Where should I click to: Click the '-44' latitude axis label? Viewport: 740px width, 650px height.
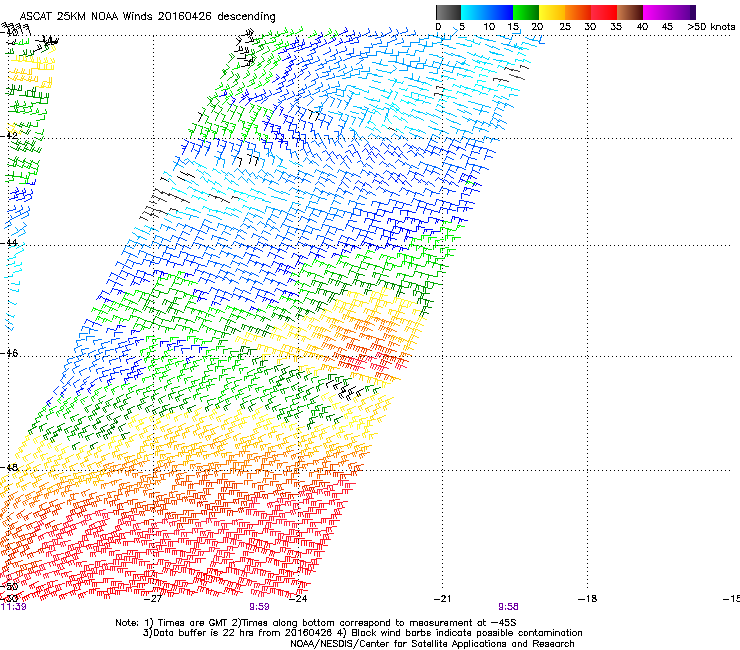tap(9, 243)
